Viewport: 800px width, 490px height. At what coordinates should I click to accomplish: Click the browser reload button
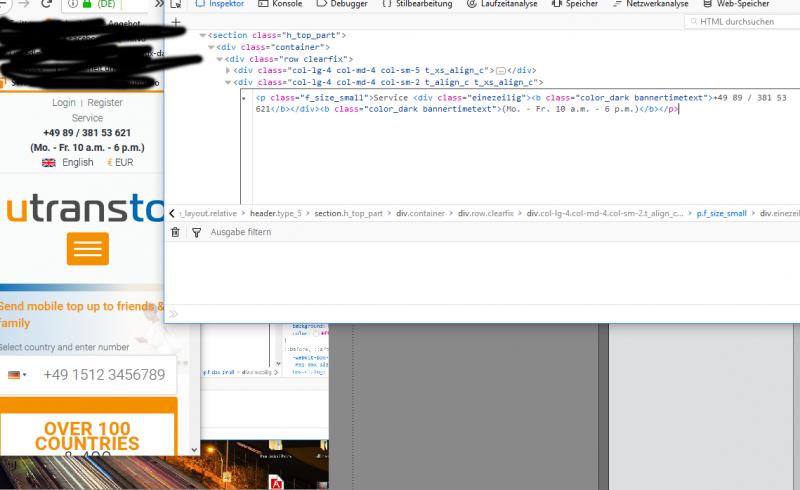(46, 5)
